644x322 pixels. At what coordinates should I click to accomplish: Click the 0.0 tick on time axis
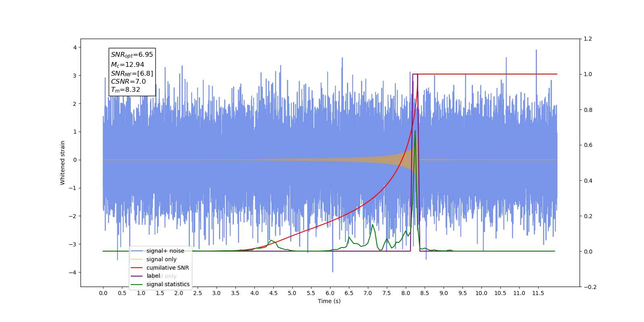click(103, 293)
